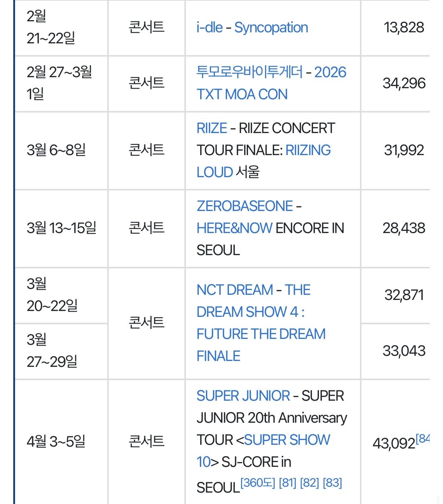The height and width of the screenshot is (504, 443).
Task: Open the NCT DREAM artist link
Action: click(x=234, y=290)
